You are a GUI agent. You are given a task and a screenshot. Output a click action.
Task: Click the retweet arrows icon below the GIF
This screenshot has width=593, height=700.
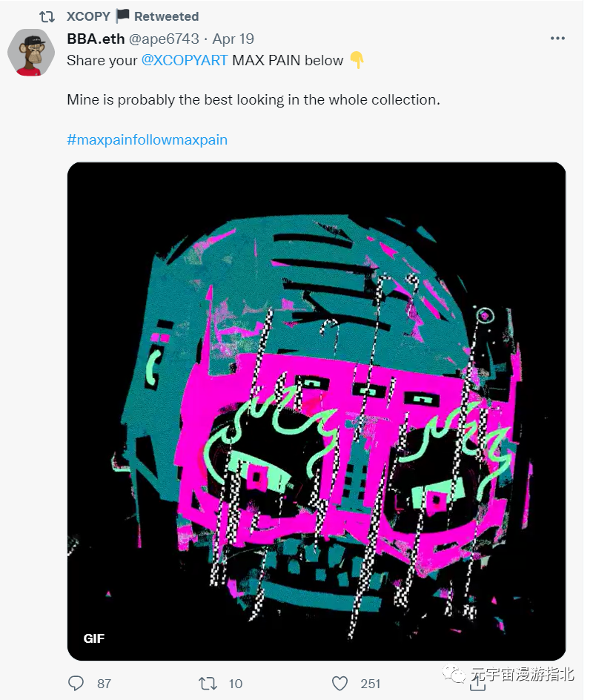[x=208, y=683]
